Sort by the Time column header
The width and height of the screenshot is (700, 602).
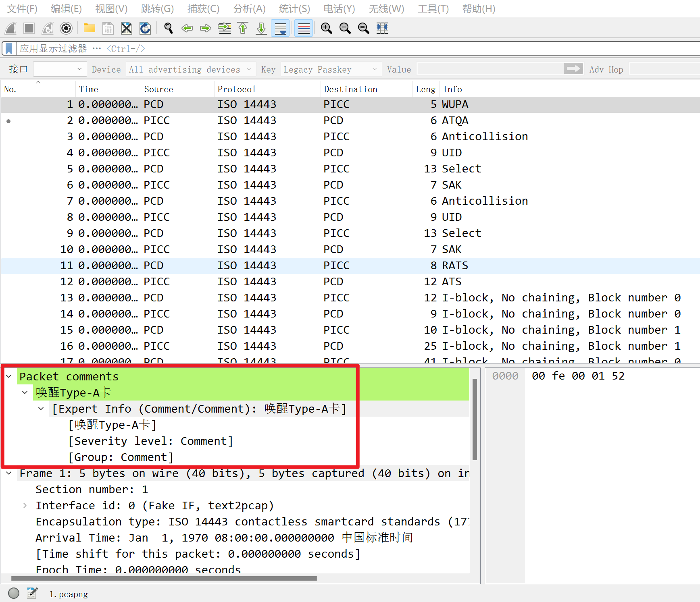[x=108, y=89]
